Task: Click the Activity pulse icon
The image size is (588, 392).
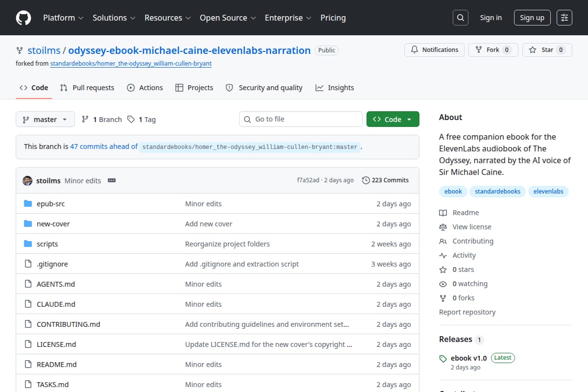Action: pos(443,255)
